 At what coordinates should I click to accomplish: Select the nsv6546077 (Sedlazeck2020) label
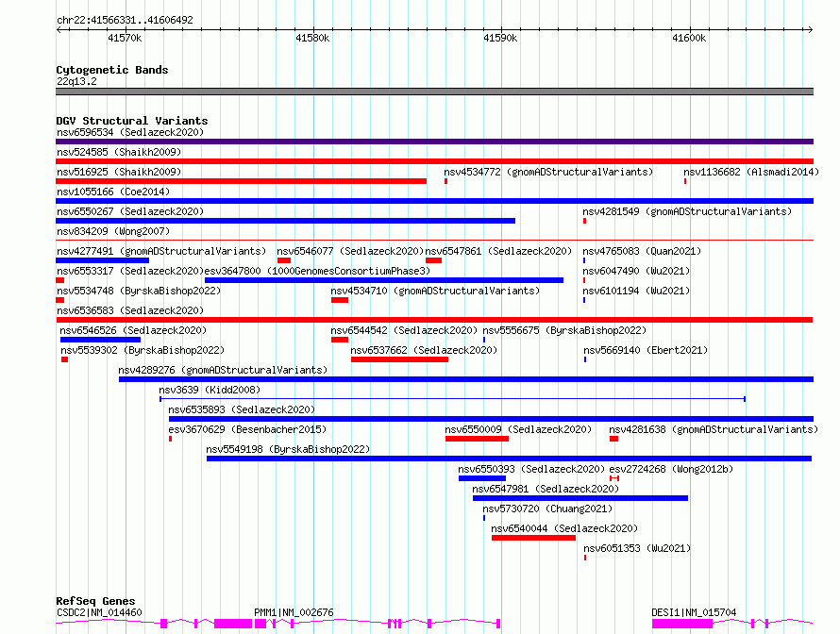click(350, 251)
